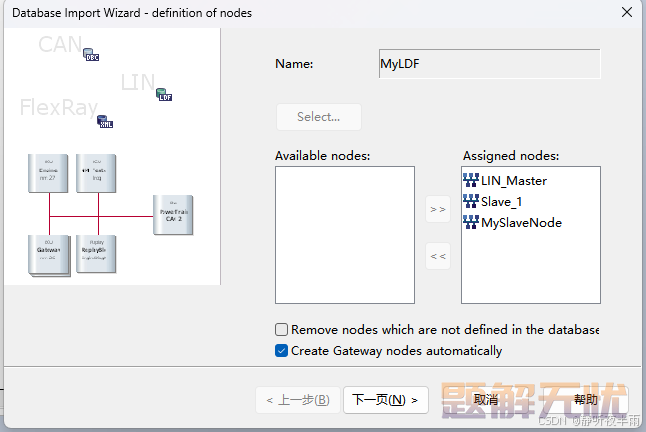Click the Slave_1 node icon
The image size is (646, 432).
click(x=471, y=201)
